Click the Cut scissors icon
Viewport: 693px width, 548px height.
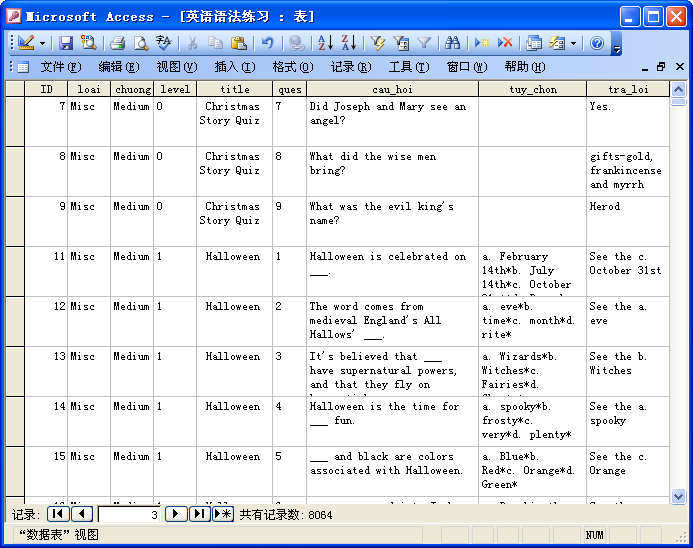[x=193, y=43]
